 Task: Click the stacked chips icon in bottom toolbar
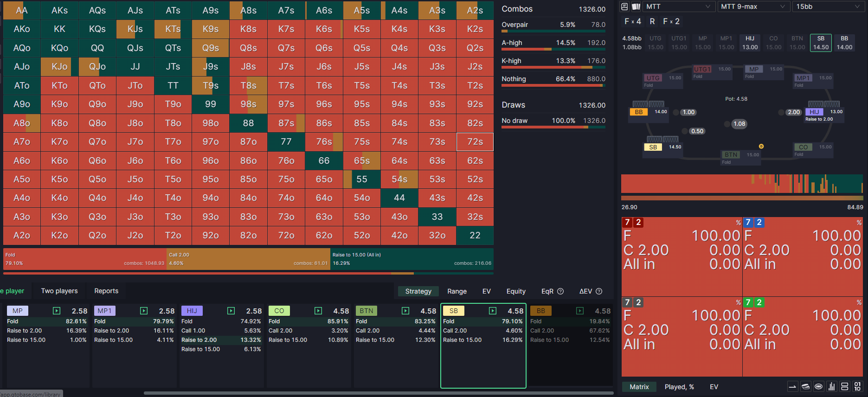point(806,387)
